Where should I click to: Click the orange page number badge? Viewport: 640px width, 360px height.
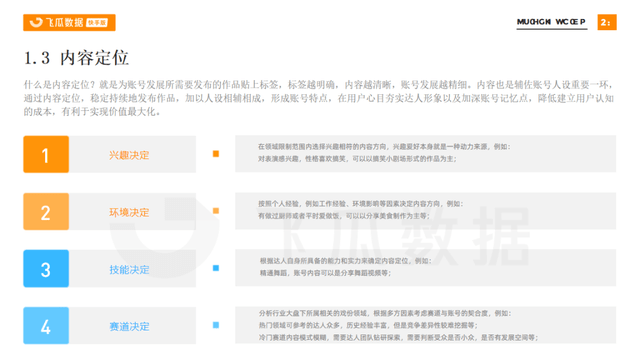click(x=607, y=22)
